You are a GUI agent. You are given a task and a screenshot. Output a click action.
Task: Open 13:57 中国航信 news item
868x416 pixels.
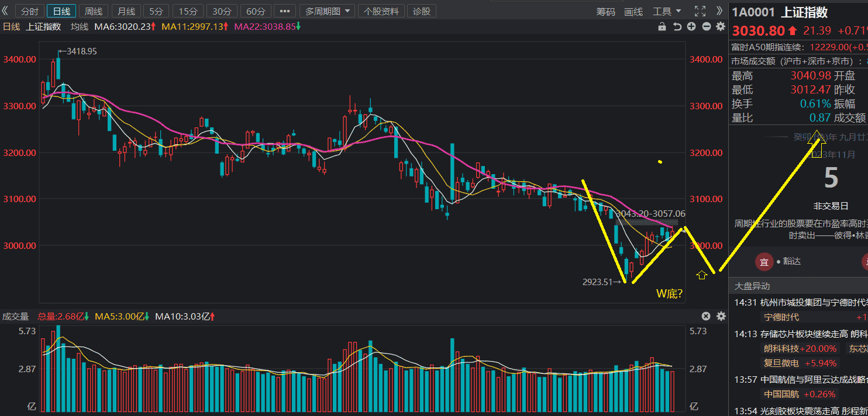click(801, 379)
